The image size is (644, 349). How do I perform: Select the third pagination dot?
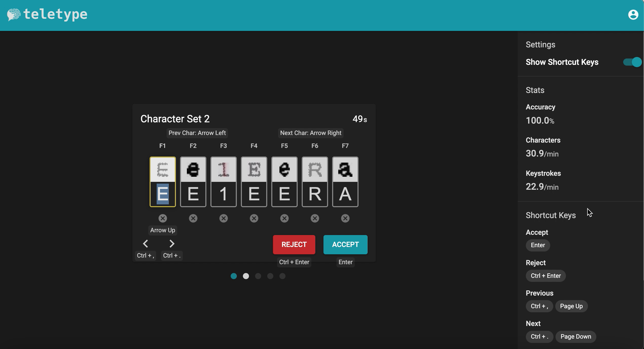pyautogui.click(x=258, y=276)
